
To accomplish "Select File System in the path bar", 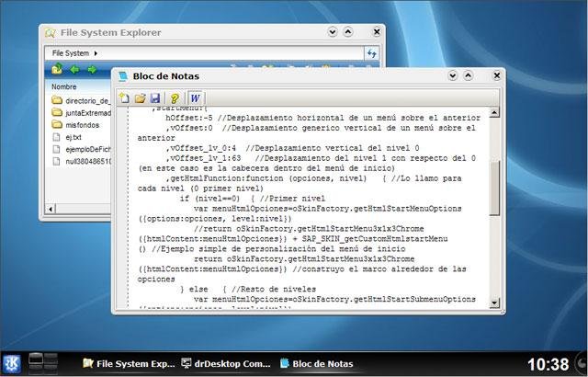I will click(71, 53).
